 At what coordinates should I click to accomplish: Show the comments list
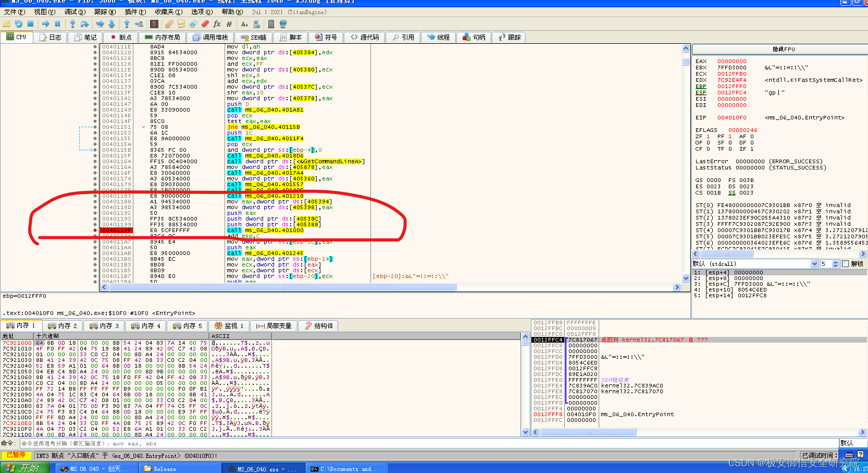[x=181, y=24]
